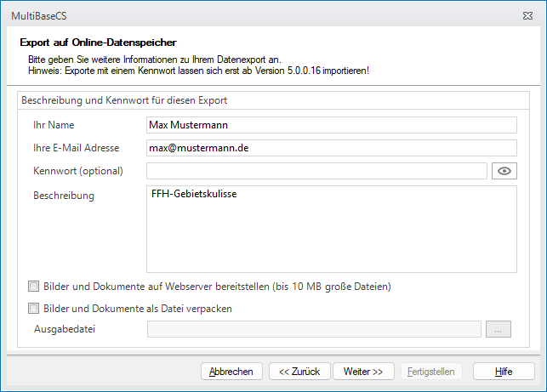Click the MultiBaseCS title bar
This screenshot has height=392, width=547.
[255, 16]
